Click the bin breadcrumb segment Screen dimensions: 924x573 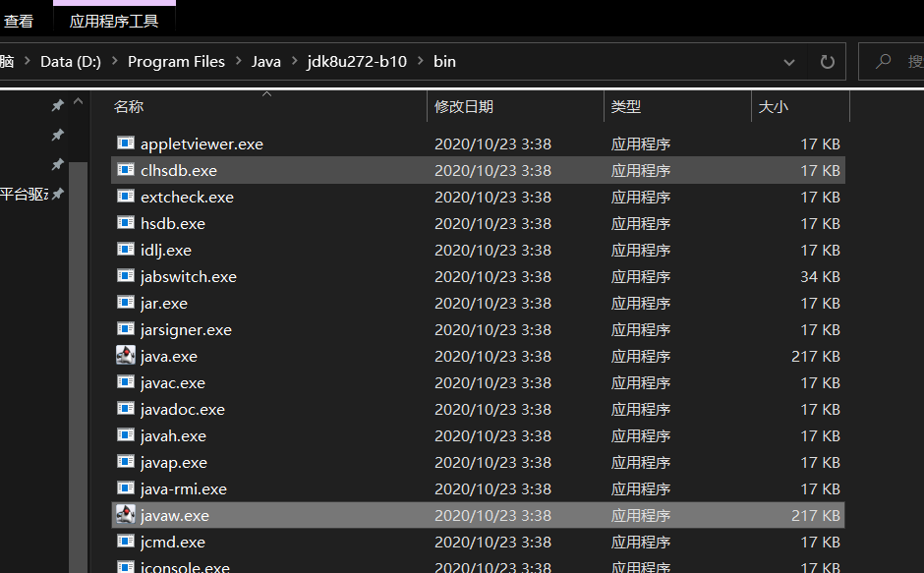click(x=444, y=61)
